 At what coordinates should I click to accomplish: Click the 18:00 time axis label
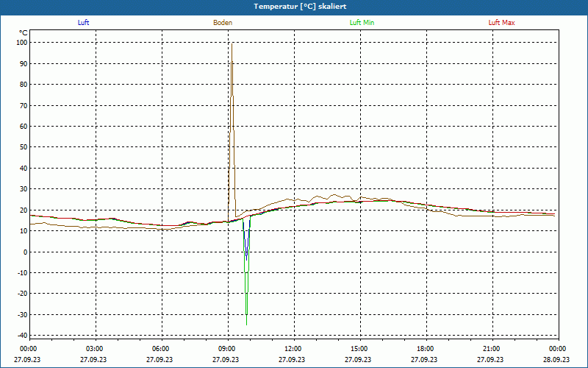click(x=426, y=349)
